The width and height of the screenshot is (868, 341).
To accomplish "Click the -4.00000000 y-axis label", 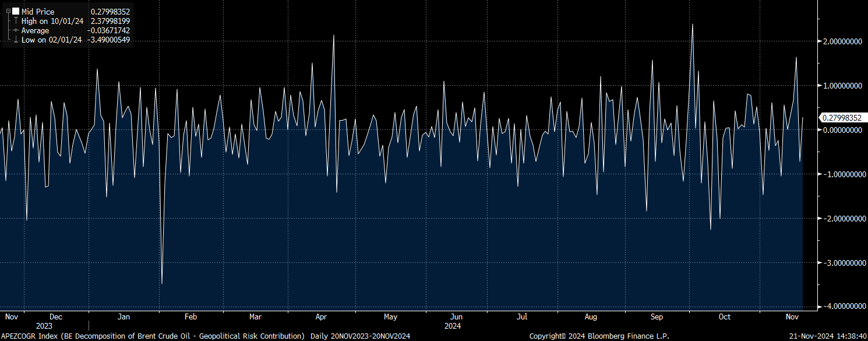I will tap(841, 307).
